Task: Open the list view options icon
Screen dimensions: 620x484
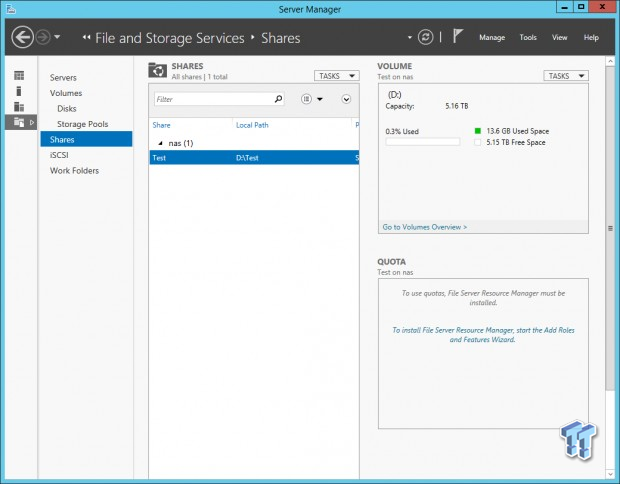Action: click(x=306, y=99)
